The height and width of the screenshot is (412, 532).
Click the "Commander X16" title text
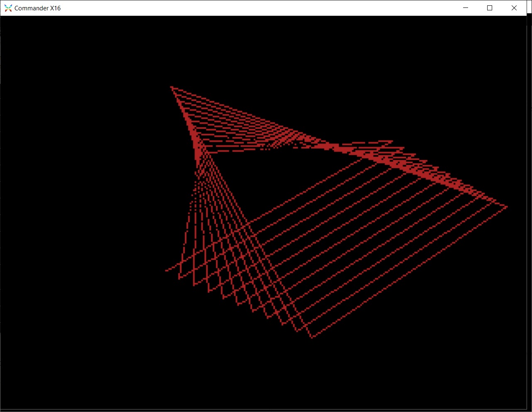point(37,8)
